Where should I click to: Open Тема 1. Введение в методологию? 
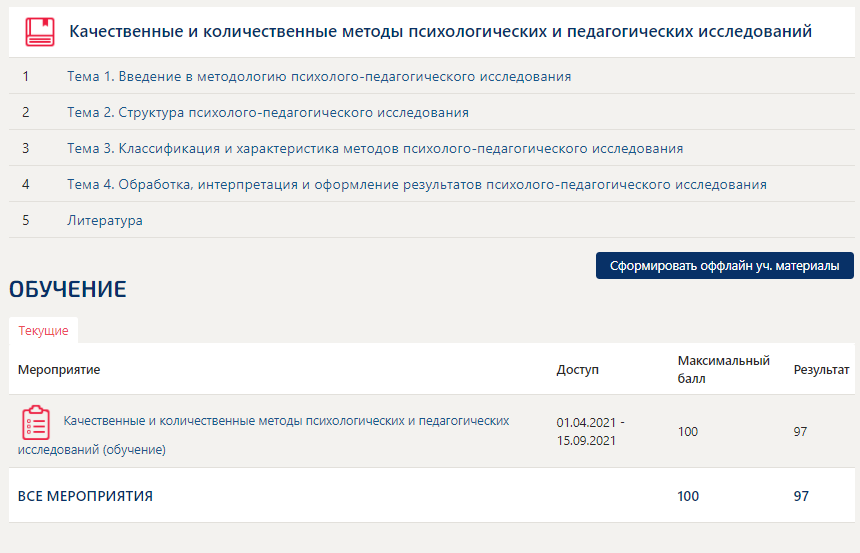click(x=319, y=76)
